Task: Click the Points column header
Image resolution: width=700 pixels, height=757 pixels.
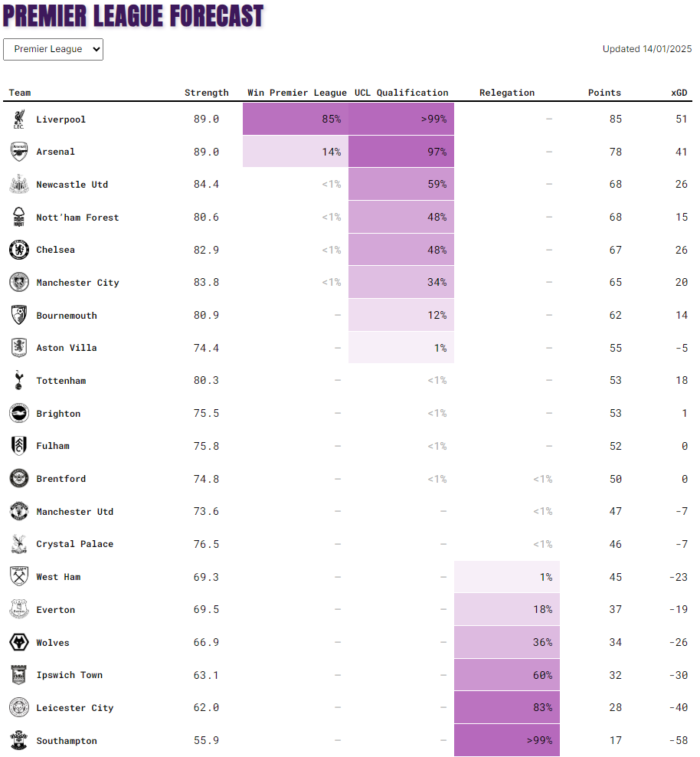Action: pos(604,93)
